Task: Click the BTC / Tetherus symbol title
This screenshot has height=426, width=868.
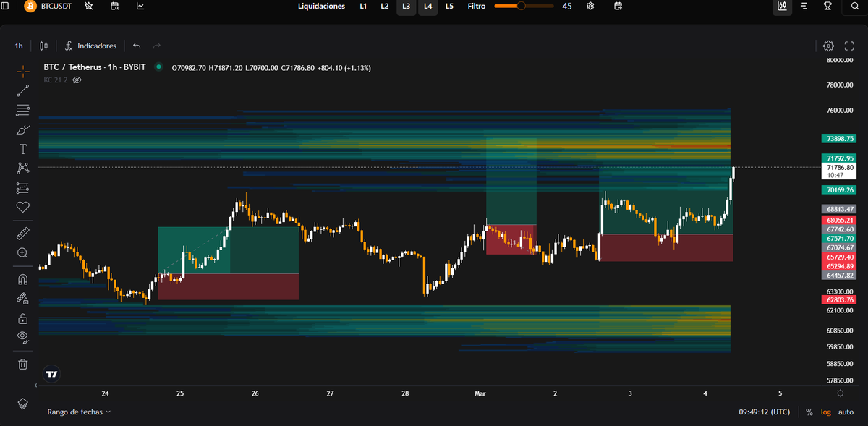Action: (x=94, y=67)
